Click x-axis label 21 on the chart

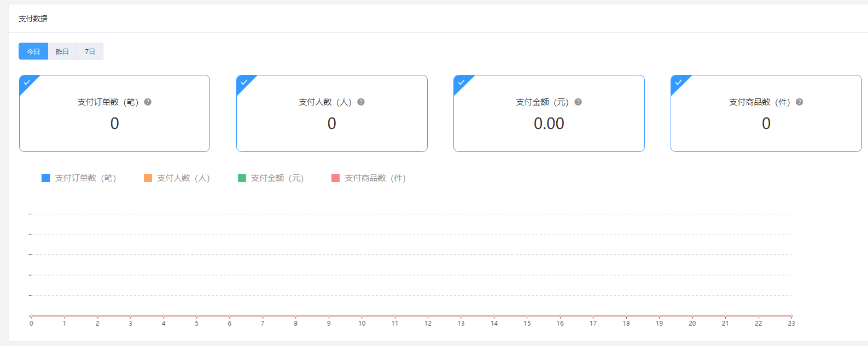[725, 324]
